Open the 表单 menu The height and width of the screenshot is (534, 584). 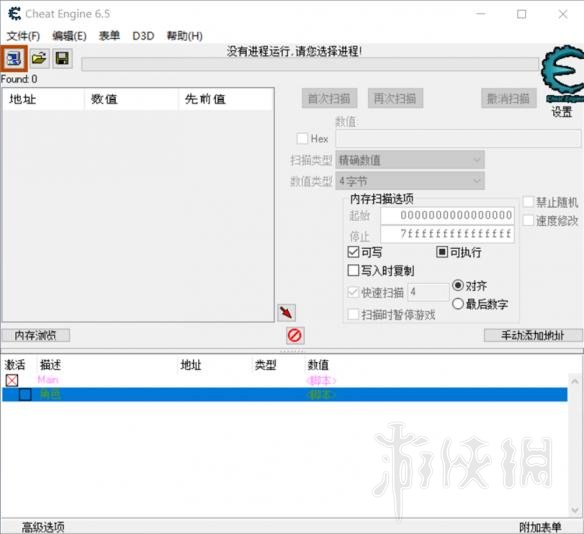pyautogui.click(x=109, y=36)
